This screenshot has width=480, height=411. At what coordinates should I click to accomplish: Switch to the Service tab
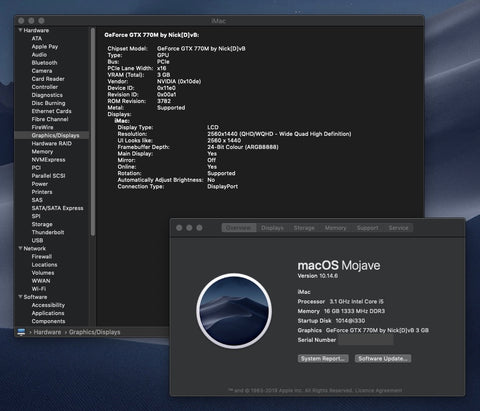(398, 228)
